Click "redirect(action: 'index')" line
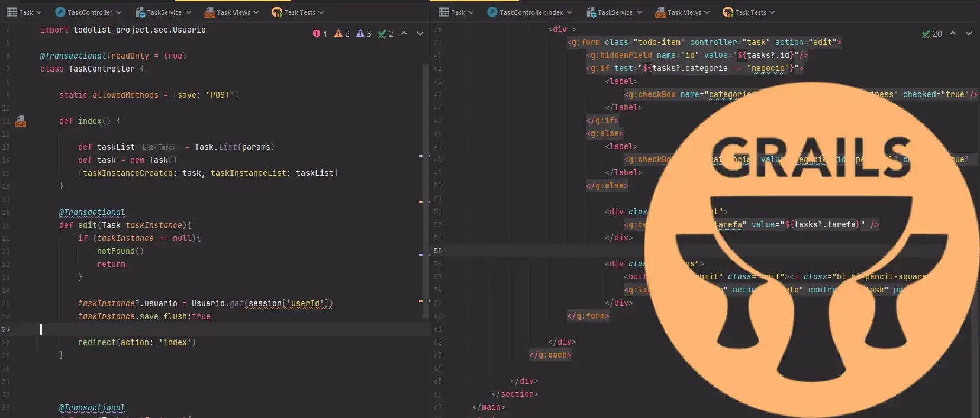Screen dimensions: 980x418 137,342
